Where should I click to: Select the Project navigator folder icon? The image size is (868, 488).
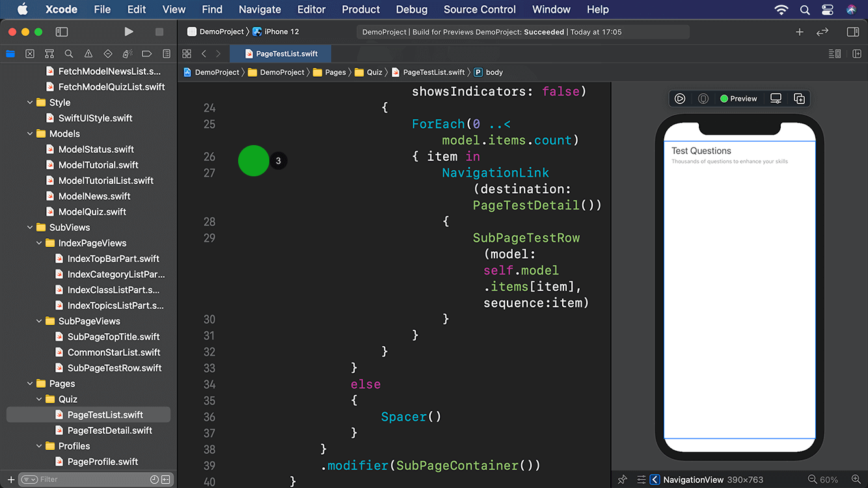coord(10,53)
